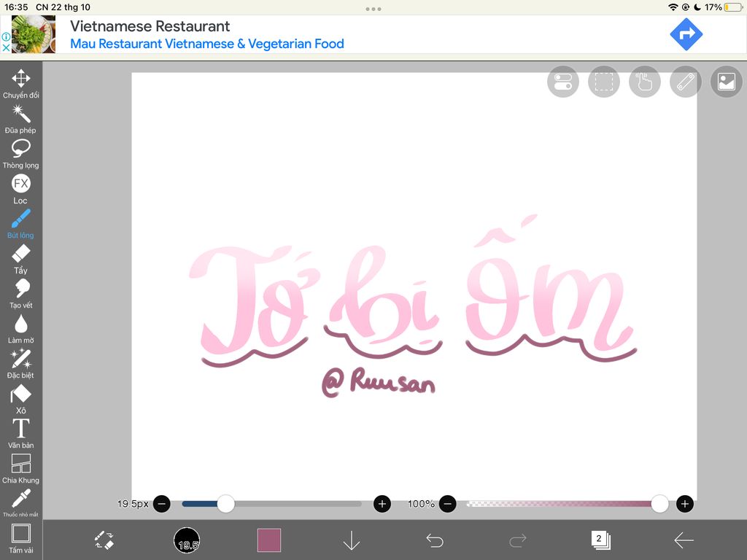Select the Bút lông brush tool

point(21,224)
